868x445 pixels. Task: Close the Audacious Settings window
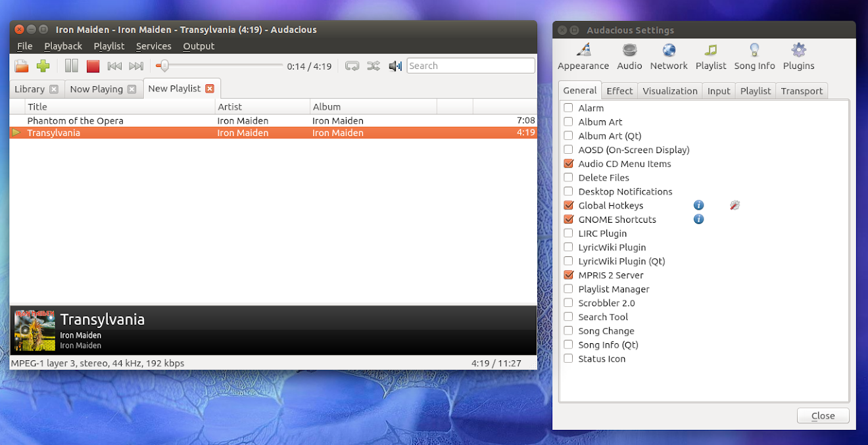tap(823, 415)
